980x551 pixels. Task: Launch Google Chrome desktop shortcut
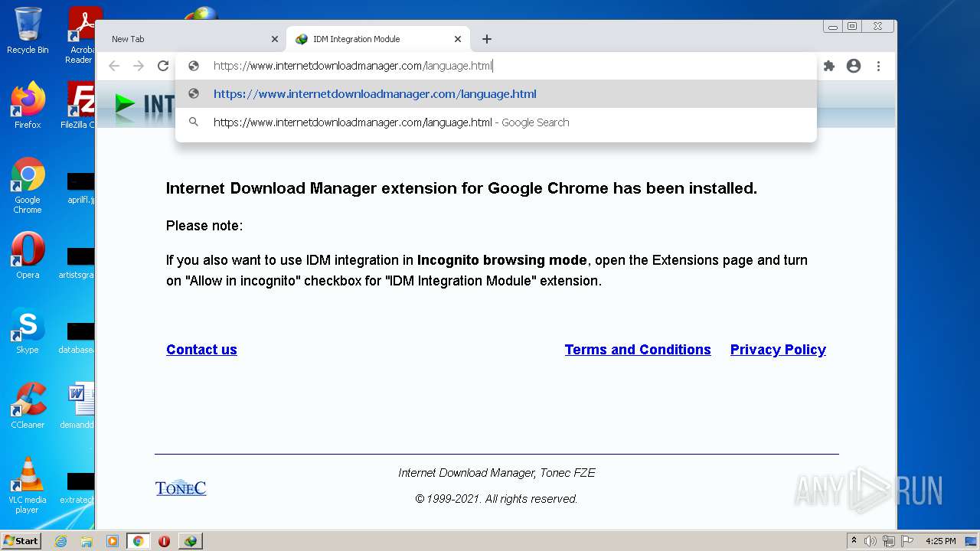[28, 186]
